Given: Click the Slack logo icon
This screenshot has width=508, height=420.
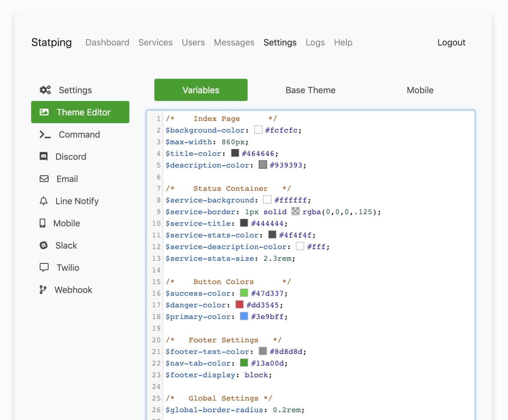Looking at the screenshot, I should click(x=44, y=245).
